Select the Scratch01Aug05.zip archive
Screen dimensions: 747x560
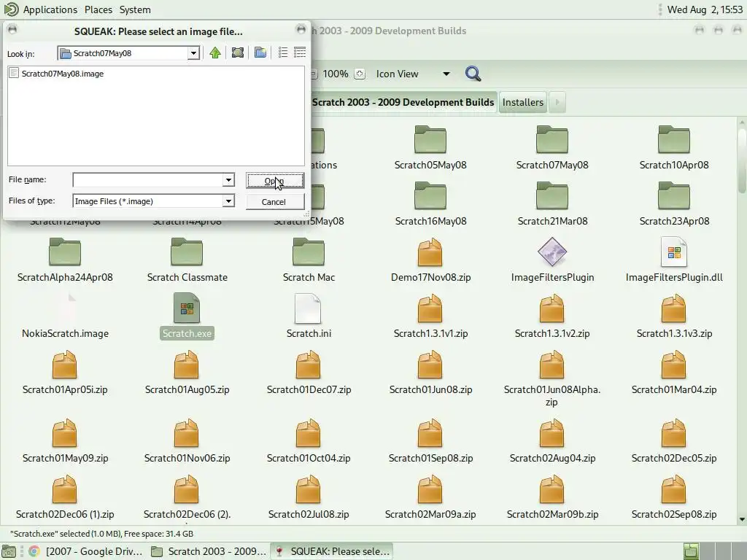pos(187,373)
